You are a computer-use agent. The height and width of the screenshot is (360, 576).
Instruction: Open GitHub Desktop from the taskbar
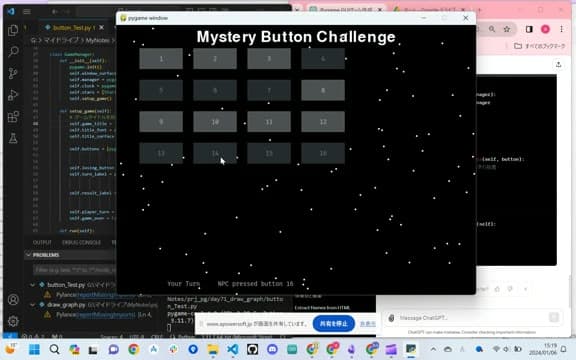[x=252, y=349]
